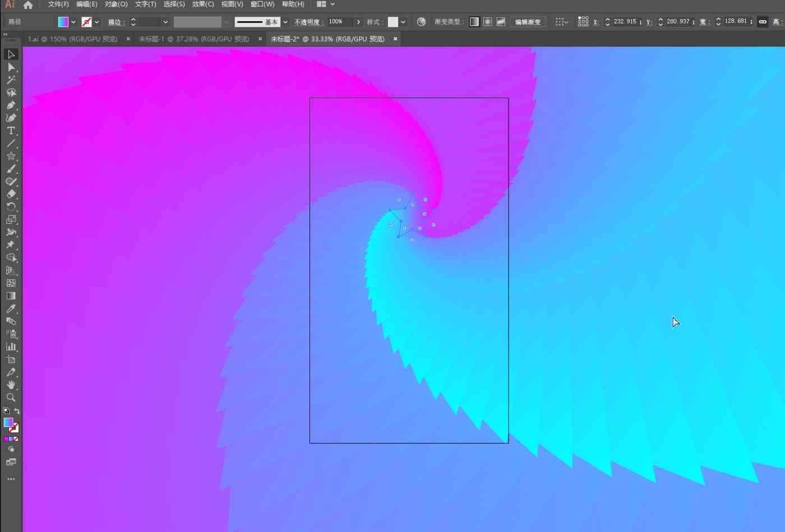The width and height of the screenshot is (785, 532).
Task: Select the Star shape tool
Action: (11, 156)
